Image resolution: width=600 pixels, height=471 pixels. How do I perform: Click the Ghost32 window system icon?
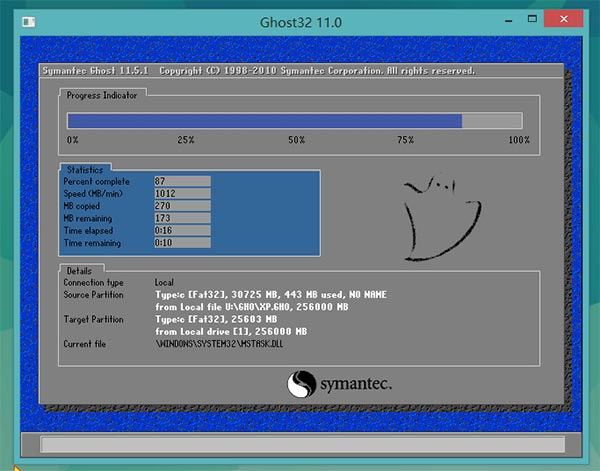(x=28, y=22)
